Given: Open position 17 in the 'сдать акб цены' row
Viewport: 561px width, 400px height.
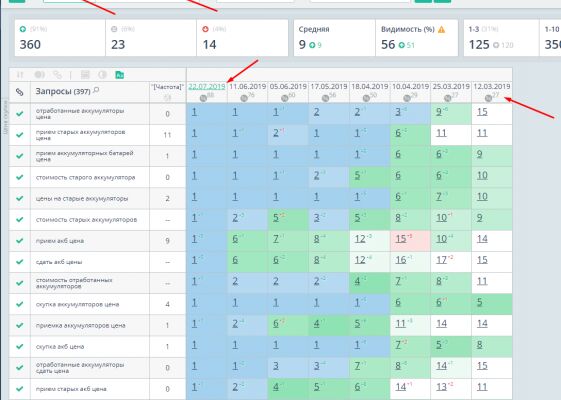Looking at the screenshot, I should (x=442, y=260).
